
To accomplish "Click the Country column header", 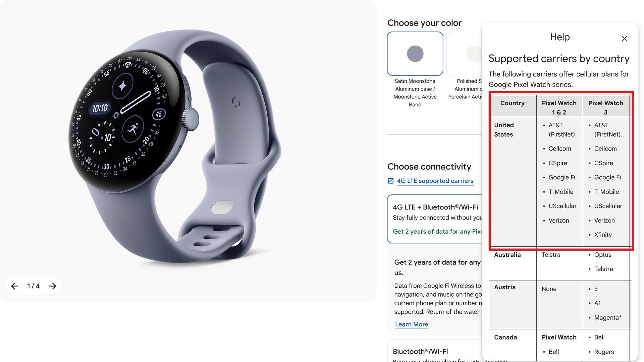I will pyautogui.click(x=512, y=103).
